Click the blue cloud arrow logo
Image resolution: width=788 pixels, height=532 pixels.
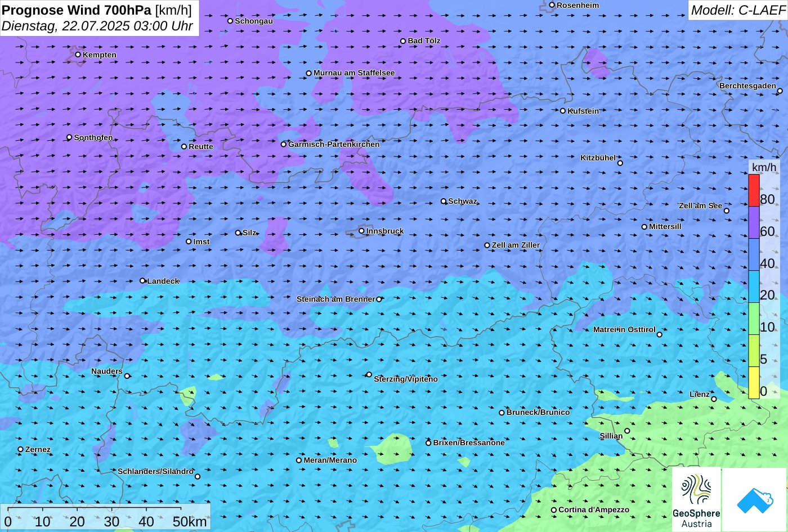(x=755, y=499)
